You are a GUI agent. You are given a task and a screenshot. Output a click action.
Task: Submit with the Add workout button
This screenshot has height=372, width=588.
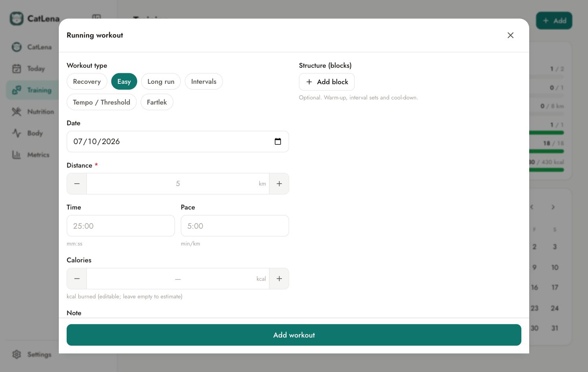(294, 335)
